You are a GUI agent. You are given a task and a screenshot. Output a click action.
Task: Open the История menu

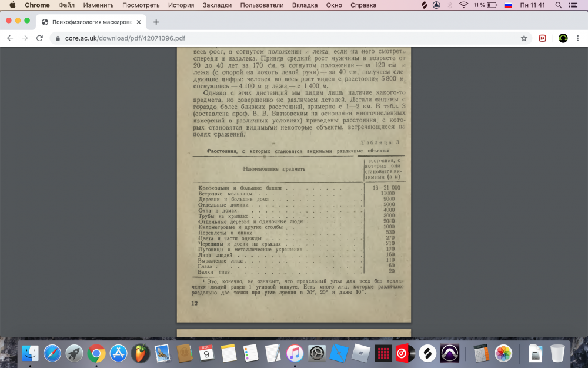click(181, 5)
